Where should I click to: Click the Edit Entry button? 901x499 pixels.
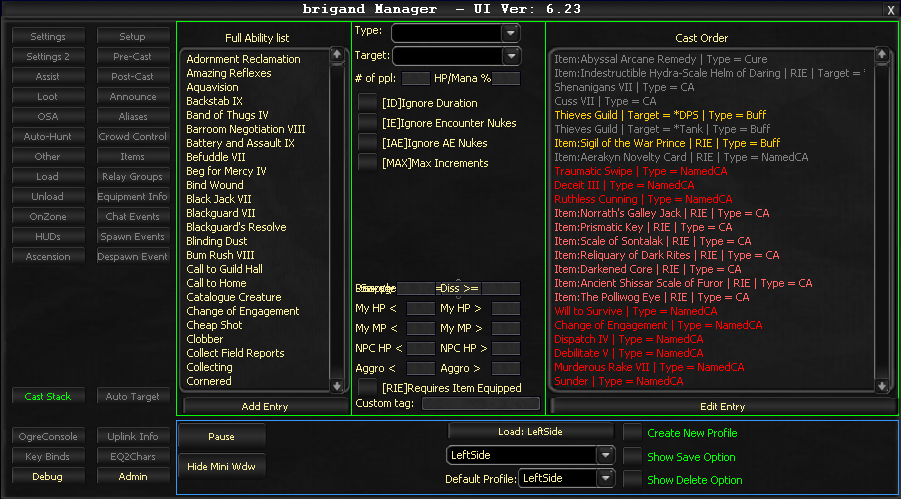[722, 406]
